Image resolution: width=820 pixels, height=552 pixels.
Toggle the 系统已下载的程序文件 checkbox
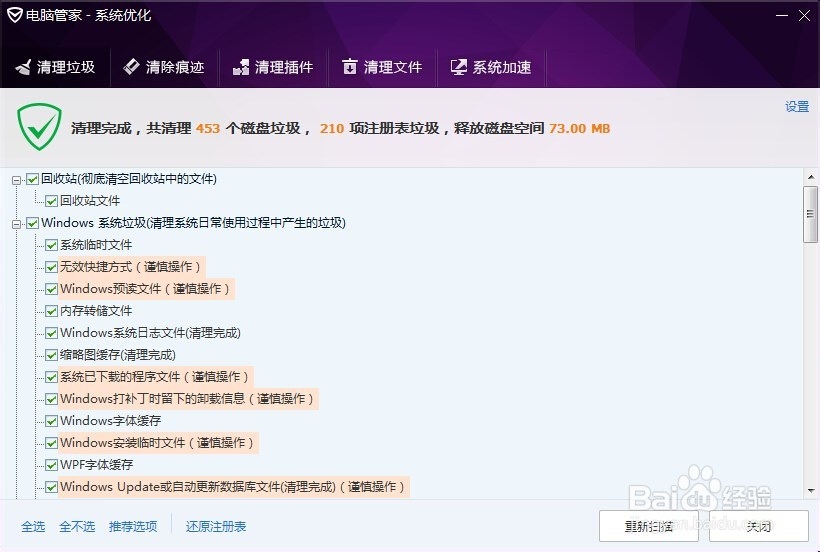51,377
